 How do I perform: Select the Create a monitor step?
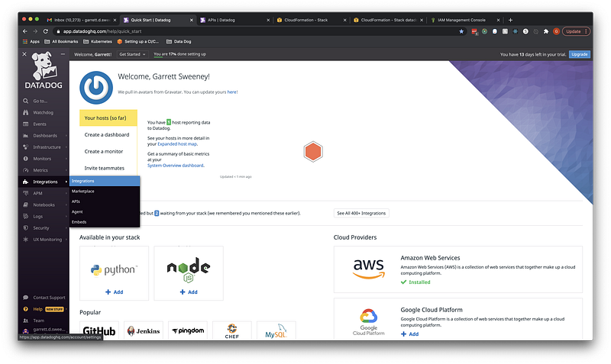tap(108, 151)
